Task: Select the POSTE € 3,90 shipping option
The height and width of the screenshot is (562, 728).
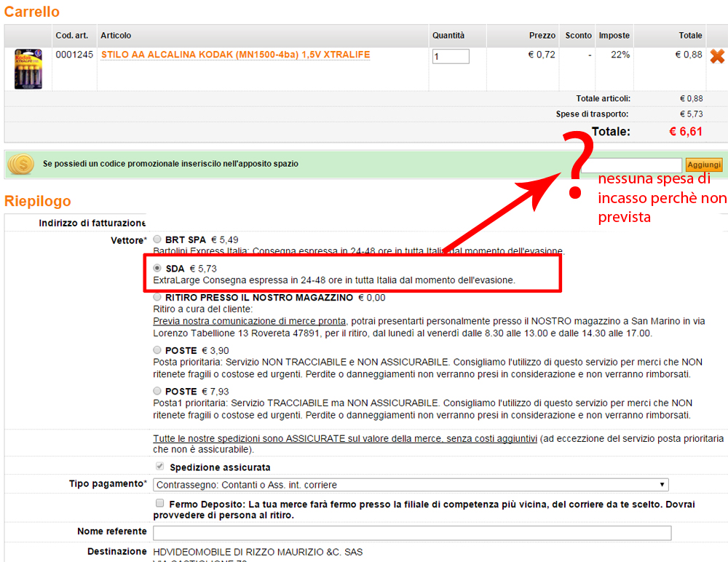Action: 157,349
